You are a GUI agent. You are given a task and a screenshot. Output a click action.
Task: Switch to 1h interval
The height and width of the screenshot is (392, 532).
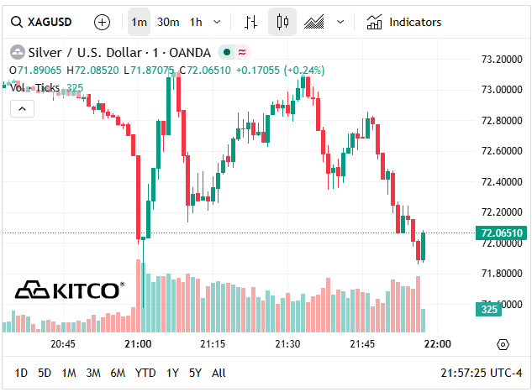196,22
